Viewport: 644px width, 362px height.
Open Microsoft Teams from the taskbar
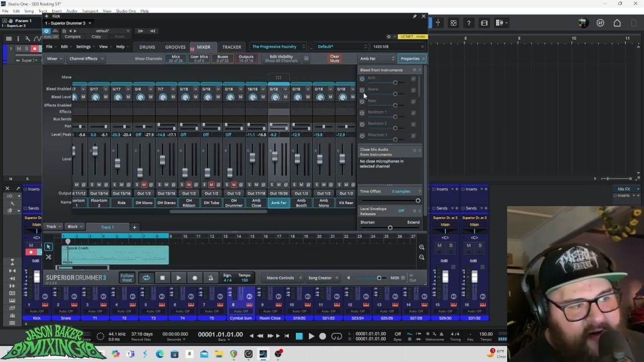131,354
